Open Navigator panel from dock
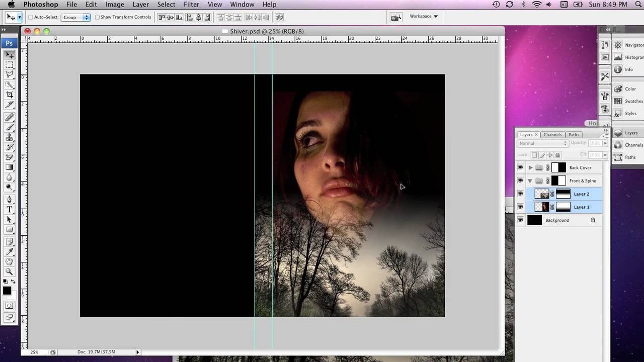Image resolution: width=644 pixels, height=362 pixels. (618, 45)
